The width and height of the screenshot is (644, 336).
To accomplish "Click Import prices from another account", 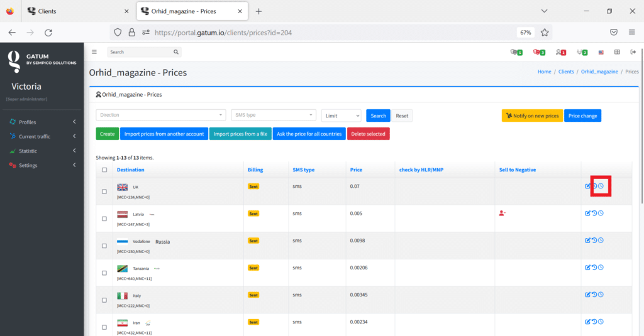I will coord(164,134).
